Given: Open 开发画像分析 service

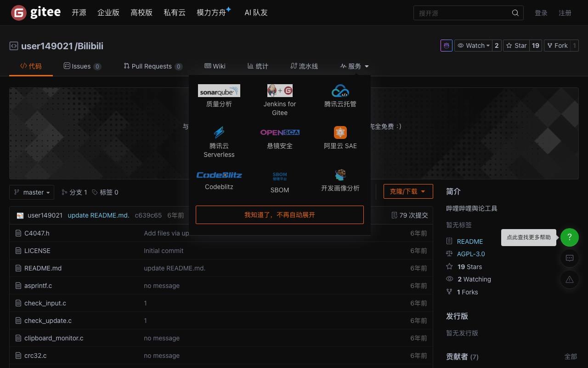Looking at the screenshot, I should (x=340, y=180).
